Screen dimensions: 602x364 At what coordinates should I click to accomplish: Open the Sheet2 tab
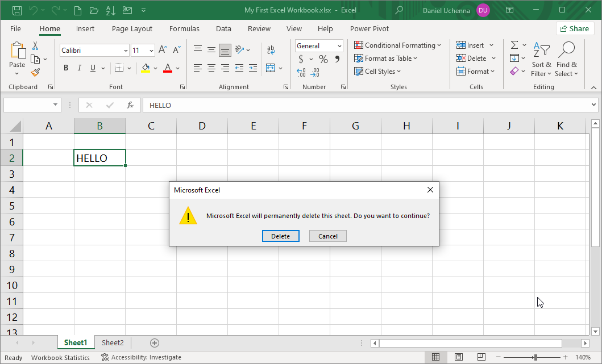(112, 342)
